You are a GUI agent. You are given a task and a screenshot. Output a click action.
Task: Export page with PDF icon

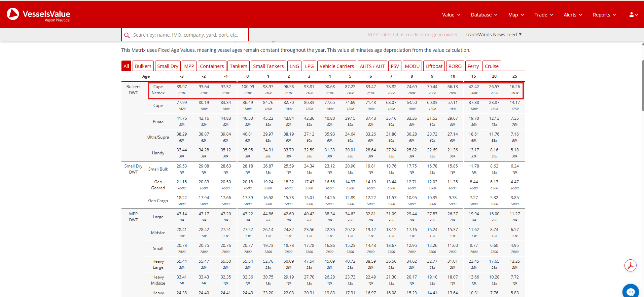click(x=631, y=265)
